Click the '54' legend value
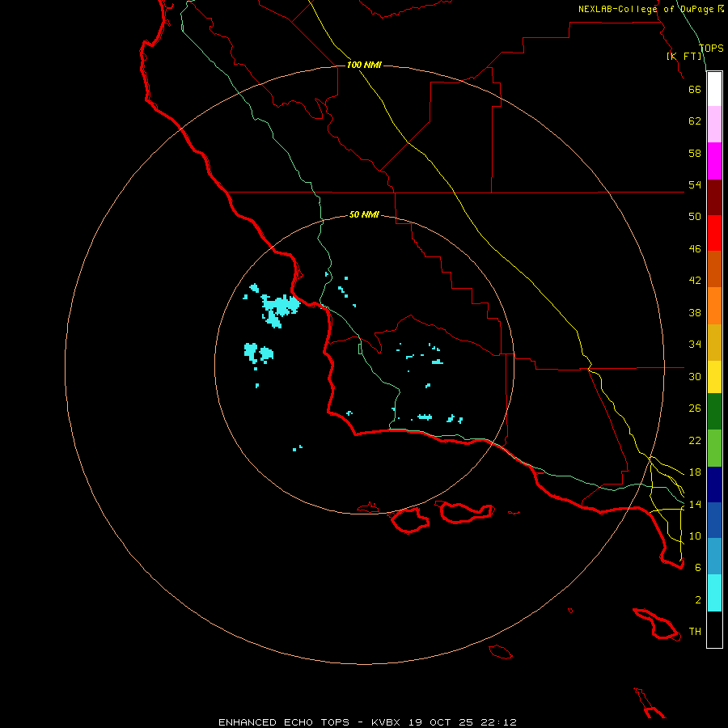728x728 pixels. click(695, 184)
